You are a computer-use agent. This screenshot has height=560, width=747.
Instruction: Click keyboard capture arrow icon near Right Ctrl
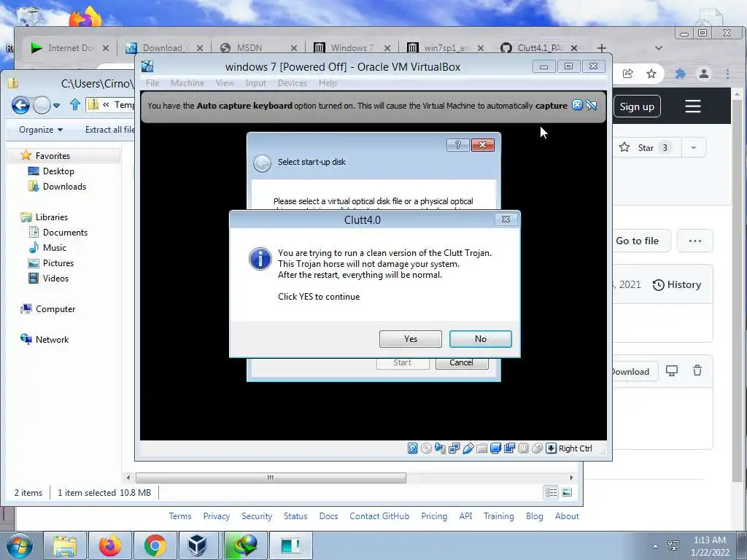551,448
